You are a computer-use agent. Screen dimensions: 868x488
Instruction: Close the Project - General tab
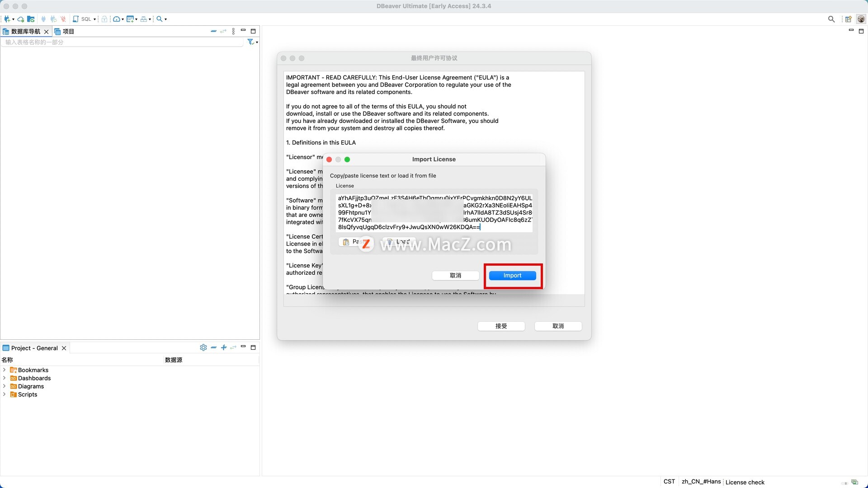64,348
